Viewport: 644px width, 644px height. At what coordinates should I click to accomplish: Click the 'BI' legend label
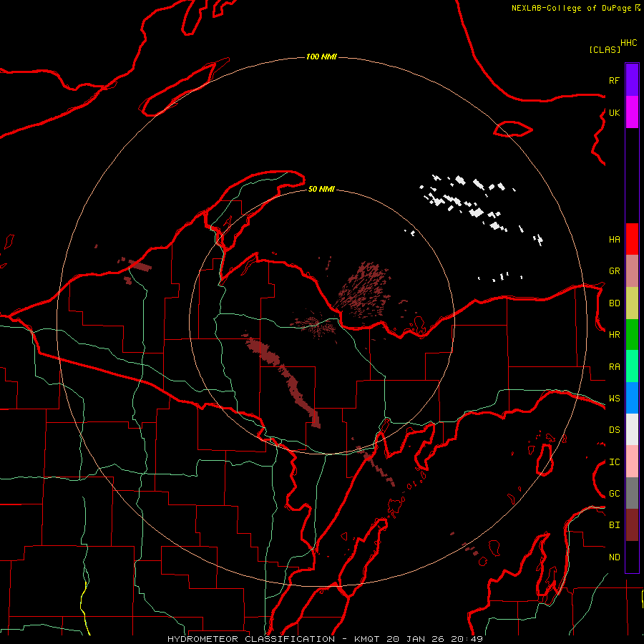click(615, 525)
